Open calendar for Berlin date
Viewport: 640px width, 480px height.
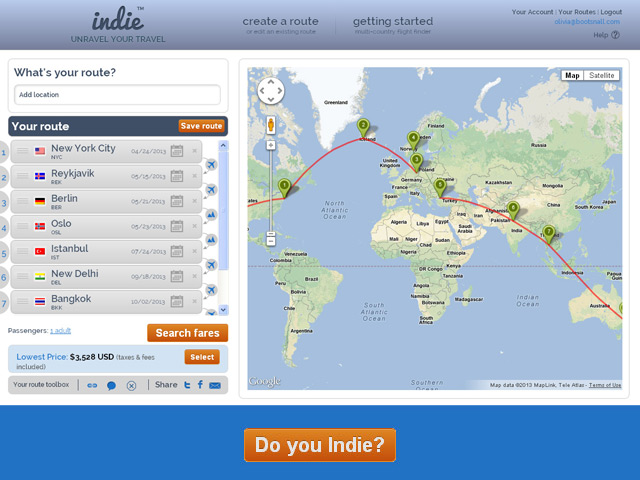pyautogui.click(x=177, y=201)
